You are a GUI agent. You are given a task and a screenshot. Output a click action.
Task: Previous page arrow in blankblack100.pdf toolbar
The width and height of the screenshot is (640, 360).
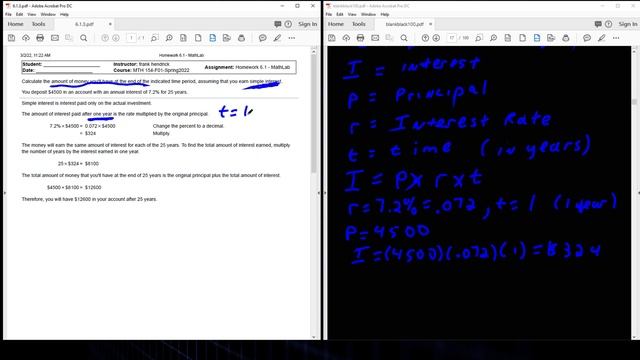click(x=425, y=38)
